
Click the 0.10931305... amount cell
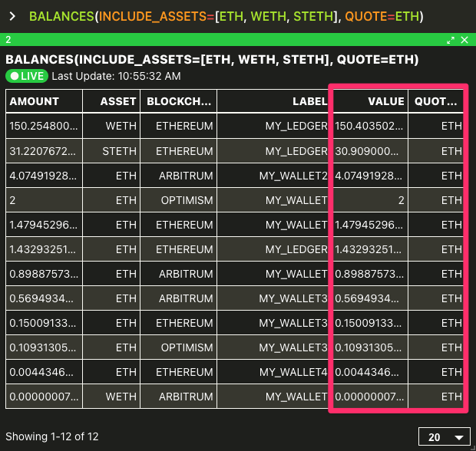pos(44,347)
